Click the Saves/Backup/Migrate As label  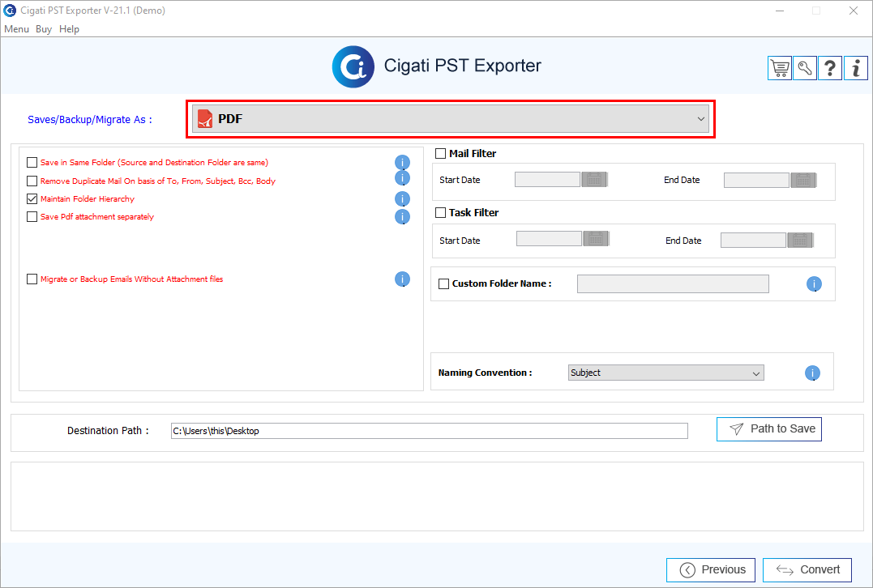90,120
